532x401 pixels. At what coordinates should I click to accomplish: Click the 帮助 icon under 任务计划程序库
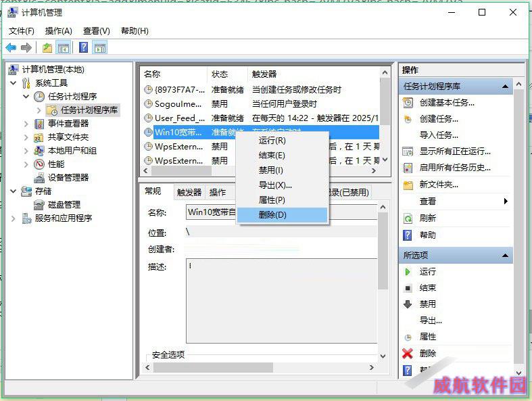408,235
